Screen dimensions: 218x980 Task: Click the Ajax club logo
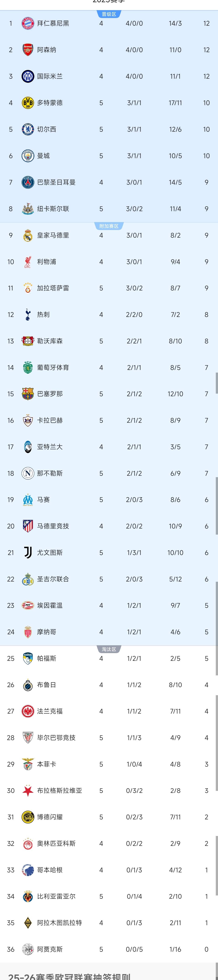pos(28,949)
